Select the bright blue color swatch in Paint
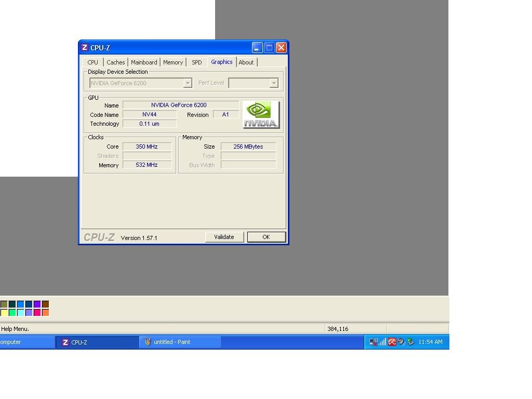The image size is (532, 399). (21, 304)
